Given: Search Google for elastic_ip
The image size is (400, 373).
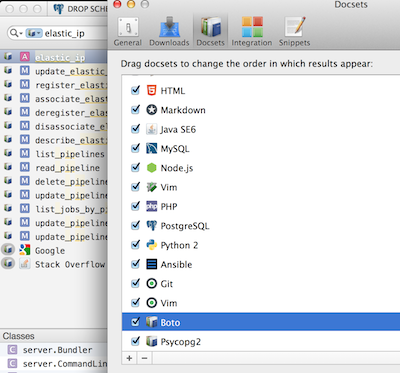Looking at the screenshot, I should point(53,250).
